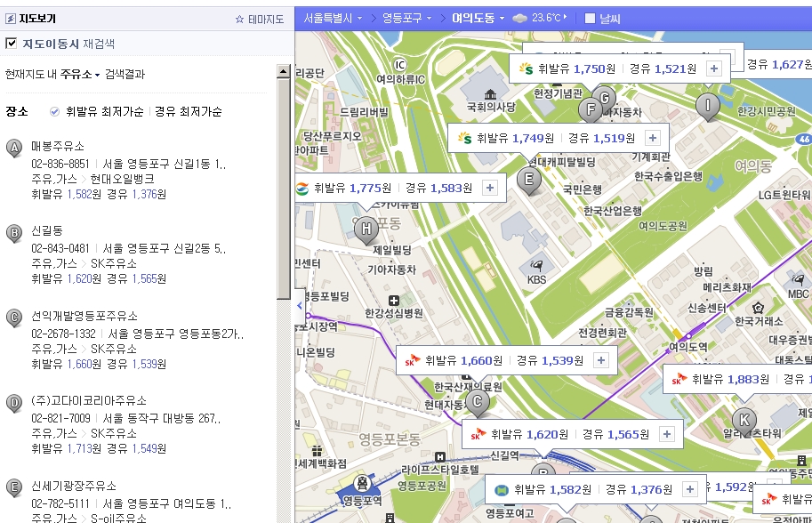Click the Hyundai Oilbank logo on 1,582원 popup
812x523 pixels.
tap(502, 489)
